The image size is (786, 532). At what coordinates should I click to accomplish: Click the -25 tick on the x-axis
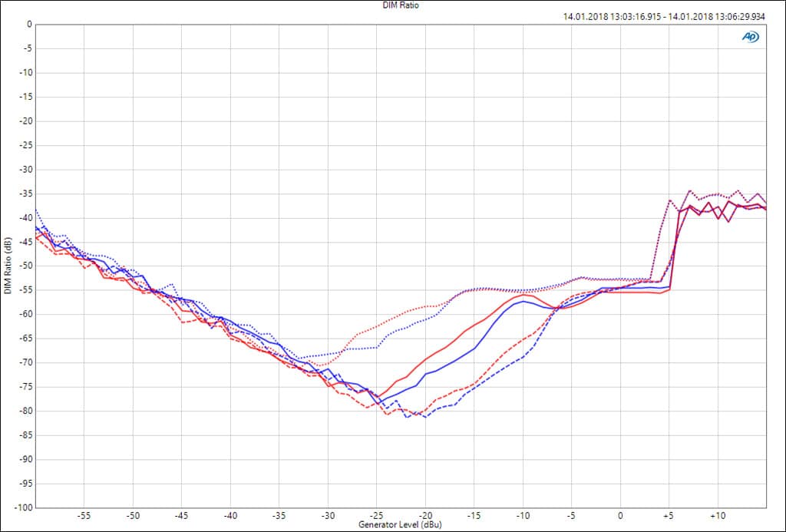pyautogui.click(x=377, y=516)
